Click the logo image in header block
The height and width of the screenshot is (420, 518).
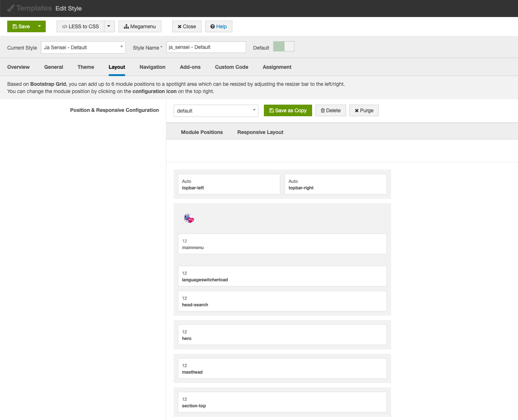[188, 218]
